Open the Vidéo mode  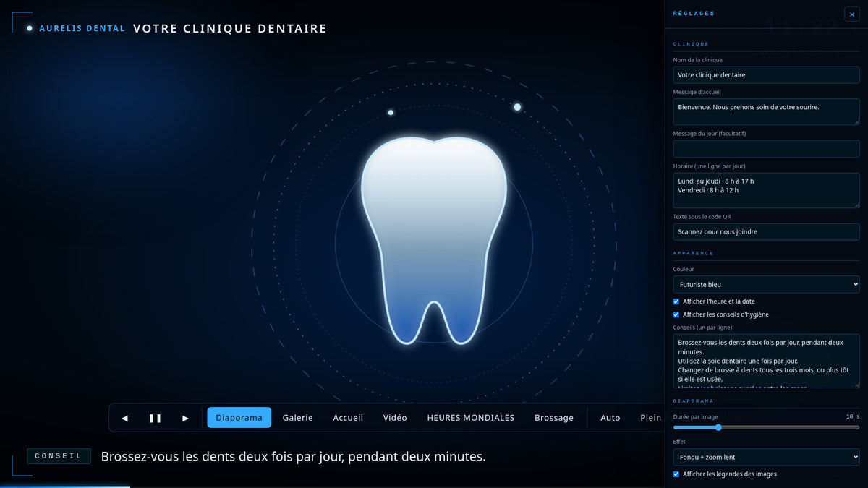pyautogui.click(x=395, y=418)
